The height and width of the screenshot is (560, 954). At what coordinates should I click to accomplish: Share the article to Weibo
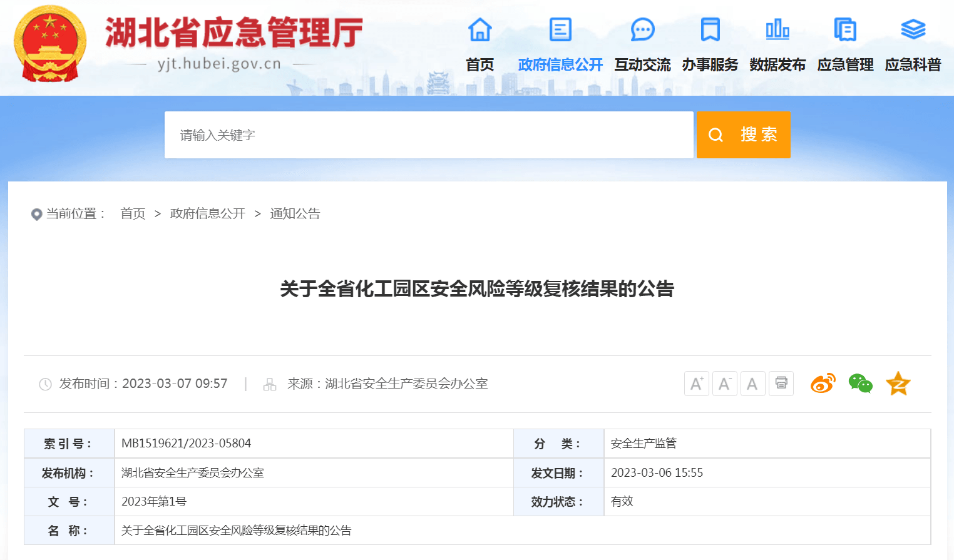click(x=823, y=384)
